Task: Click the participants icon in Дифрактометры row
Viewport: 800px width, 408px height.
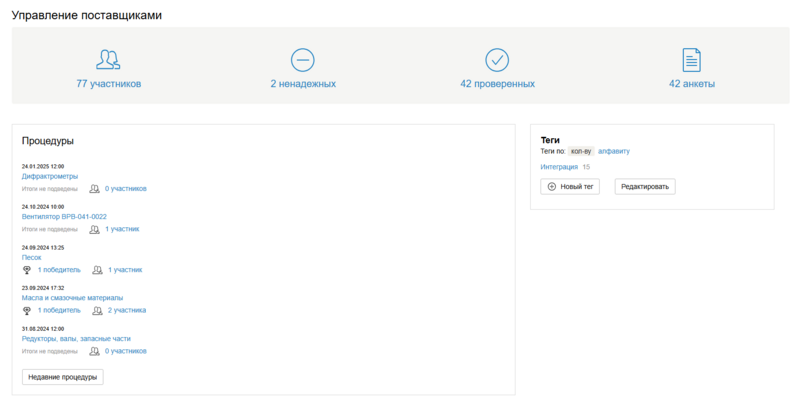Action: (x=94, y=188)
